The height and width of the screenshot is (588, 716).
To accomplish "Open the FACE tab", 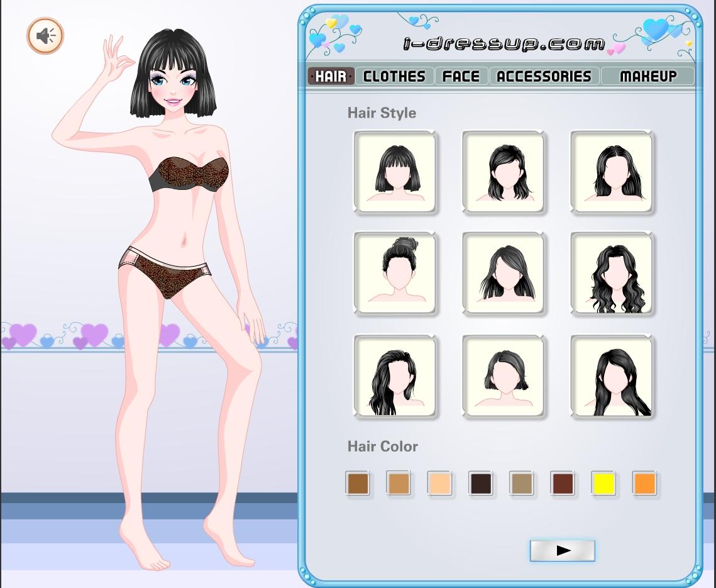I will click(x=461, y=76).
